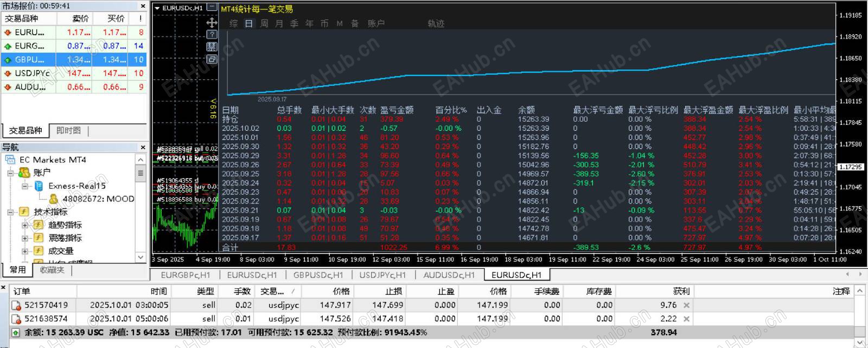Click the order icon for ticket 521570419
Screen dimensions: 868x348
tap(16, 305)
